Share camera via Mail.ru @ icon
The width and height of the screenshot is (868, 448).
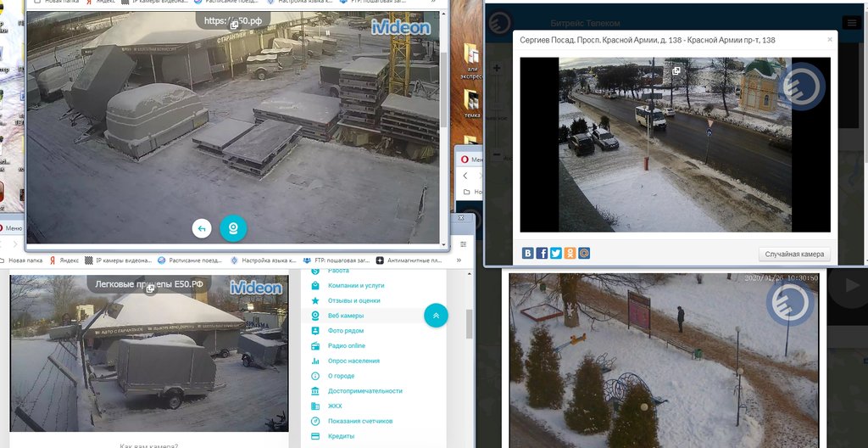pos(584,254)
